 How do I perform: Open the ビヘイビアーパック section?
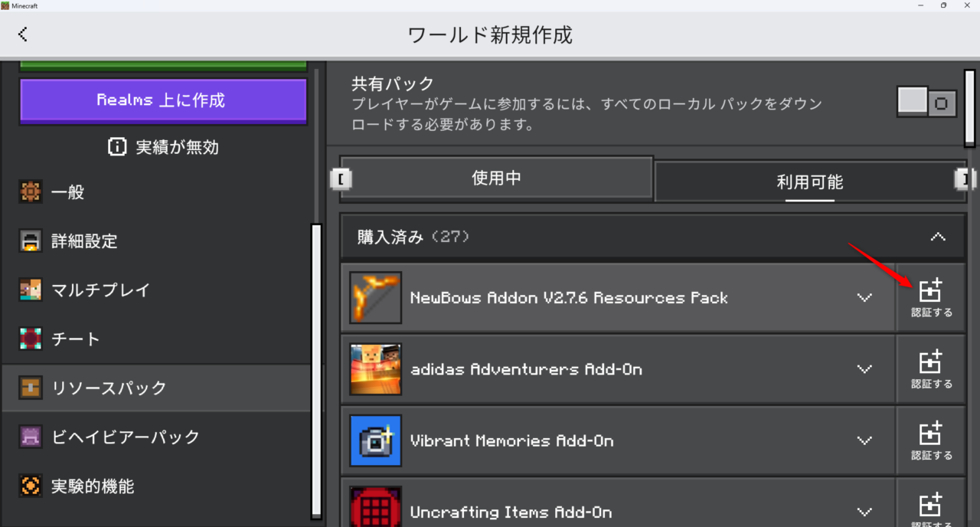(156, 437)
